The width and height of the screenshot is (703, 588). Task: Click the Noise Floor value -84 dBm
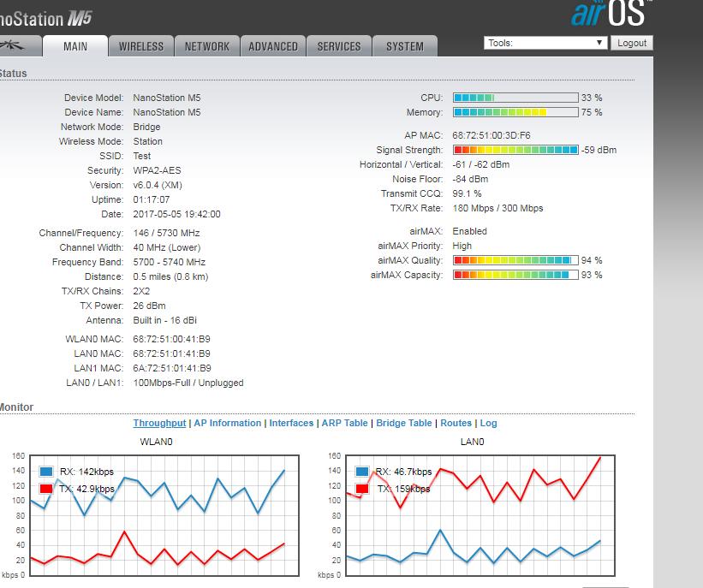click(470, 179)
